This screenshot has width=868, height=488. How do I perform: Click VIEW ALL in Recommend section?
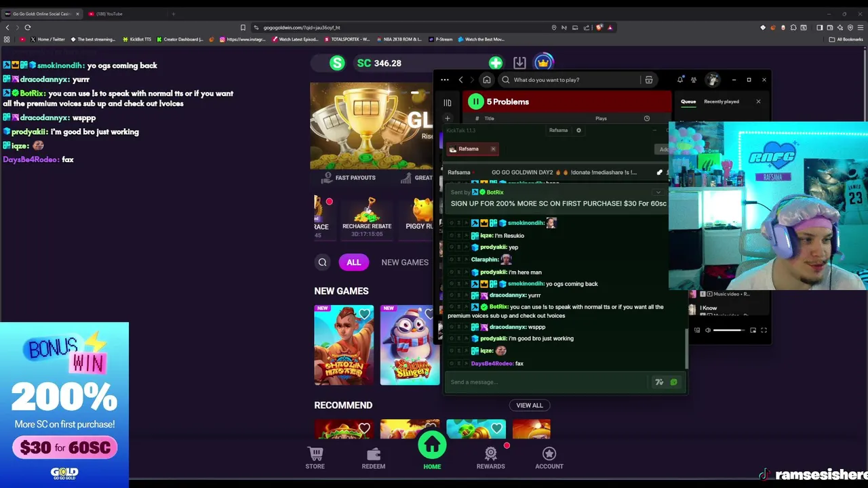coord(530,405)
